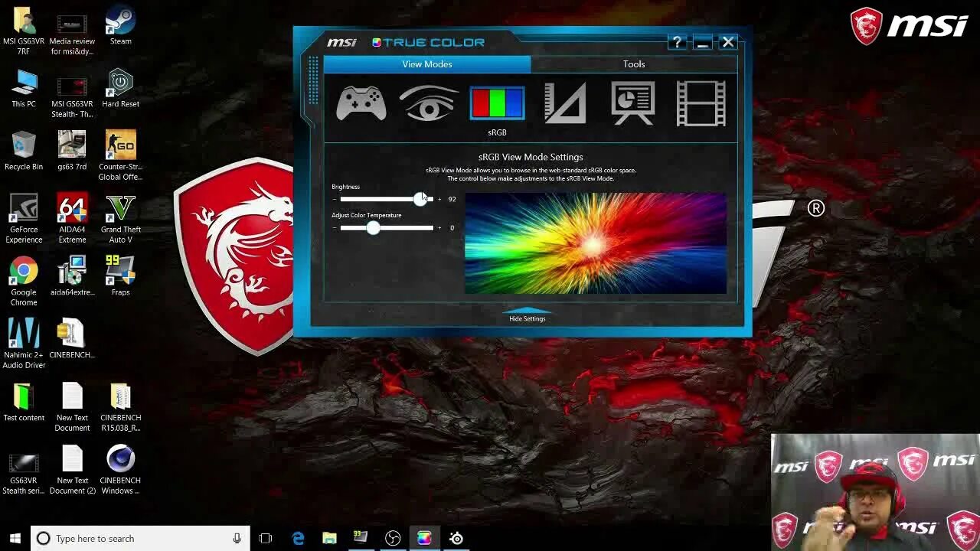The width and height of the screenshot is (980, 551).
Task: Open File Explorer from the taskbar
Action: [329, 538]
